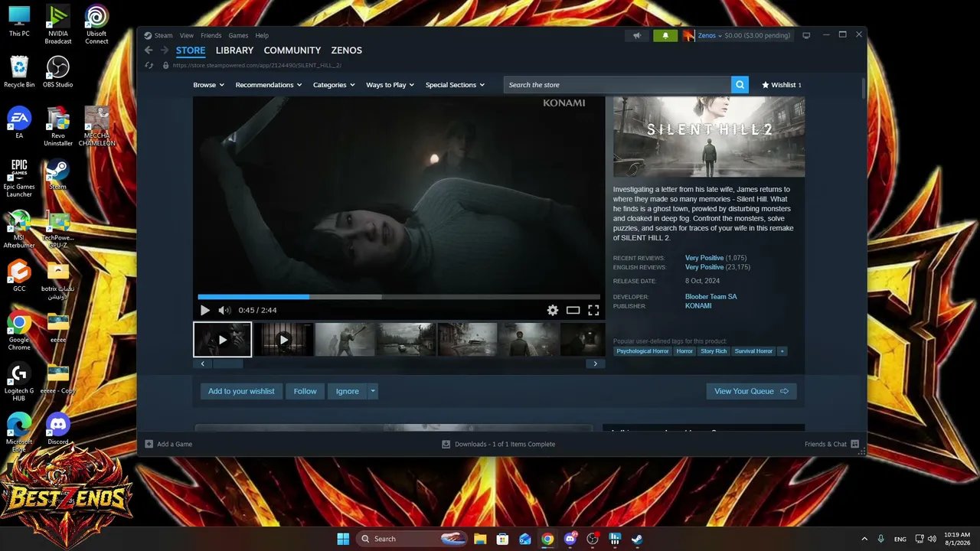
Task: Open the Ignore options arrow
Action: pos(373,391)
